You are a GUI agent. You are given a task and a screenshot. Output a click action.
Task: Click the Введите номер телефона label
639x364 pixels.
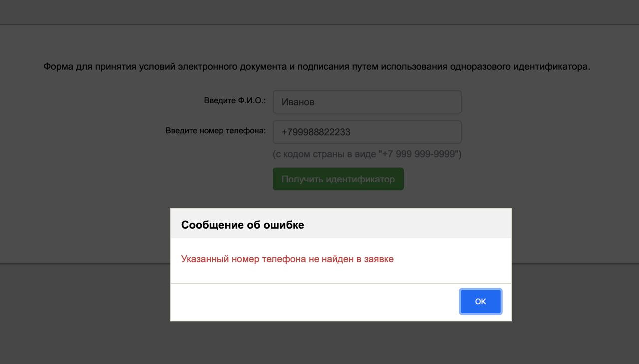click(x=216, y=131)
